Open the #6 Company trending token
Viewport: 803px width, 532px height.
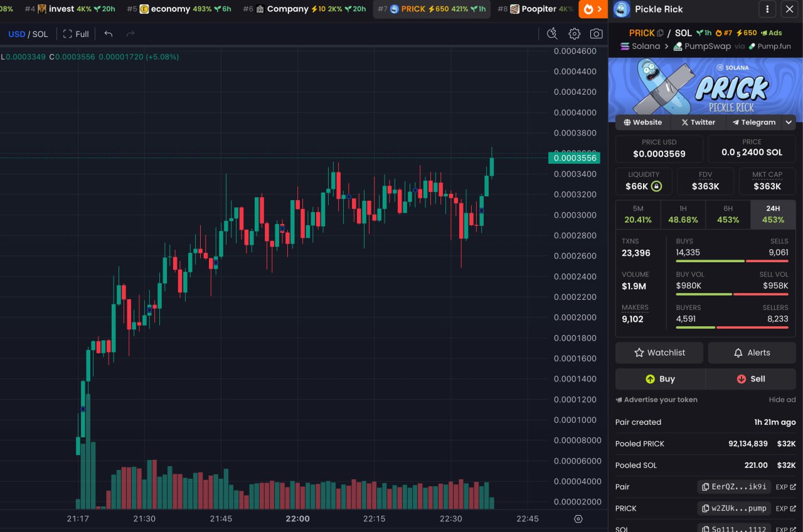point(304,9)
